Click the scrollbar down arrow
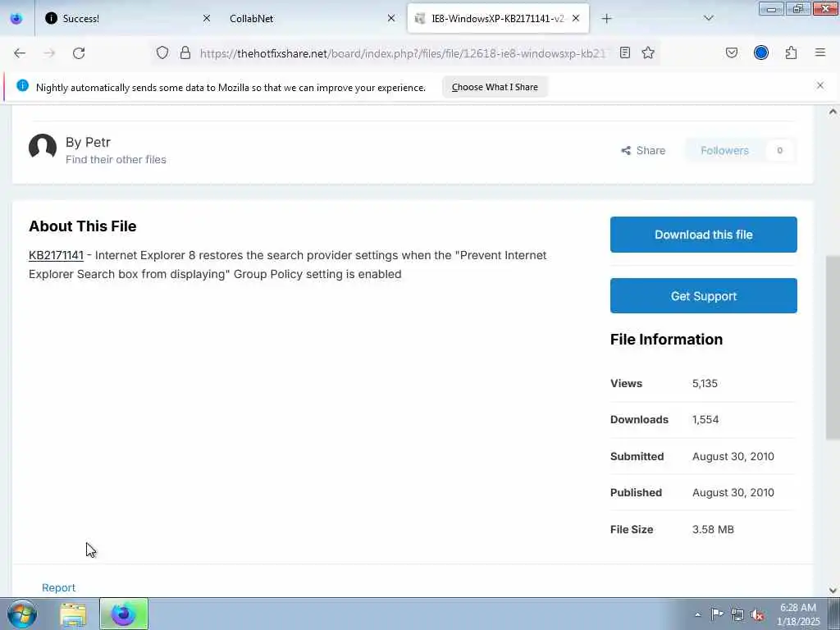 coord(833,591)
